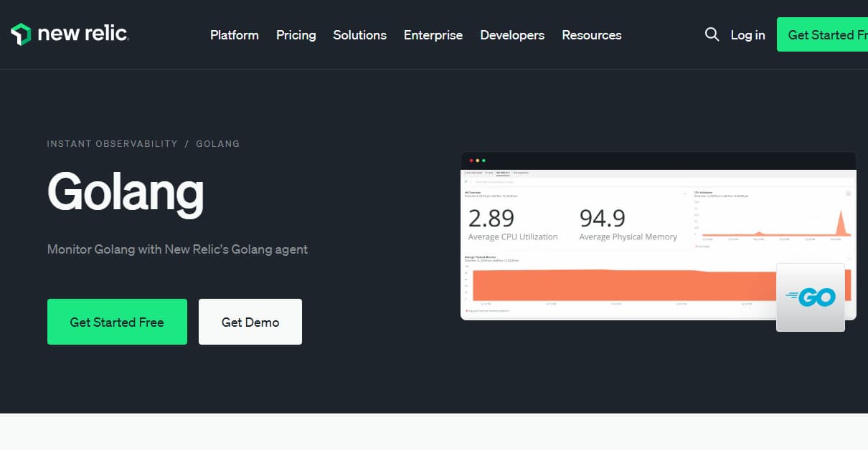Viewport: 868px width, 450px height.
Task: Click the Get Started Free hero button
Action: point(117,321)
